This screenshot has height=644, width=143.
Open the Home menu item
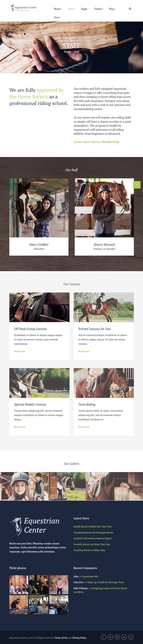click(x=58, y=9)
